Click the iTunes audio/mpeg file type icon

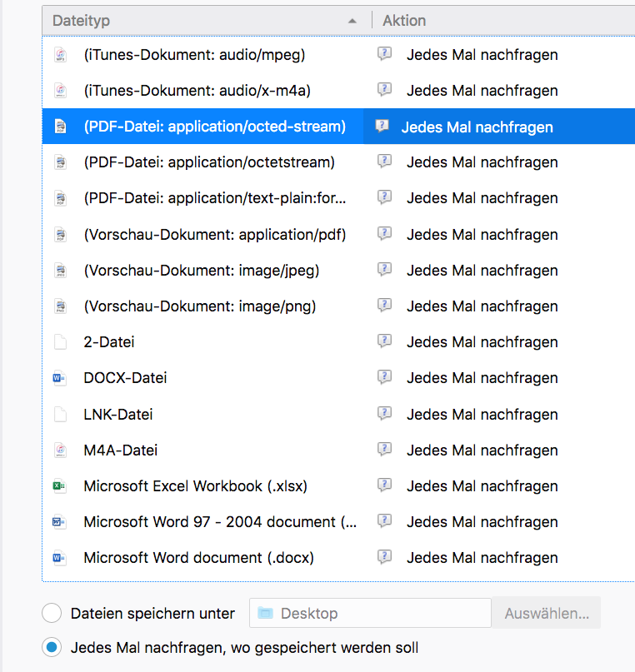click(x=59, y=55)
